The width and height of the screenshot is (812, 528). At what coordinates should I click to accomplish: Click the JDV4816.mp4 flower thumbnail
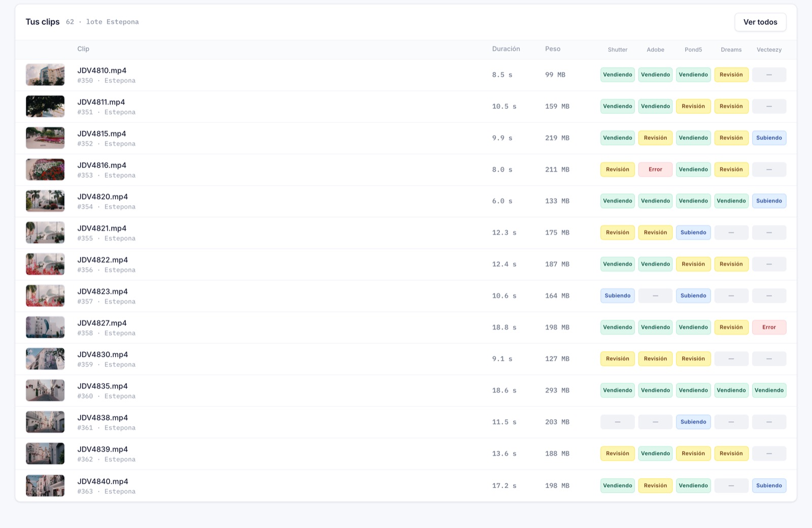click(x=45, y=170)
